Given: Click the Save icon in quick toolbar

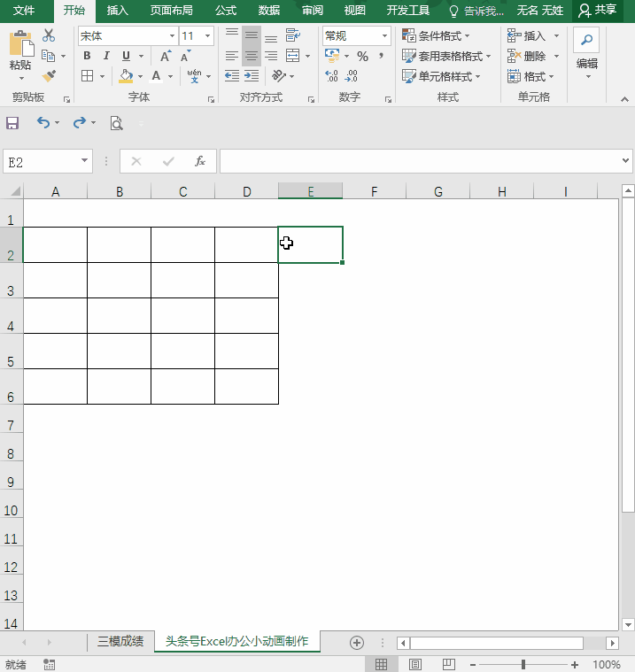Looking at the screenshot, I should pos(12,123).
